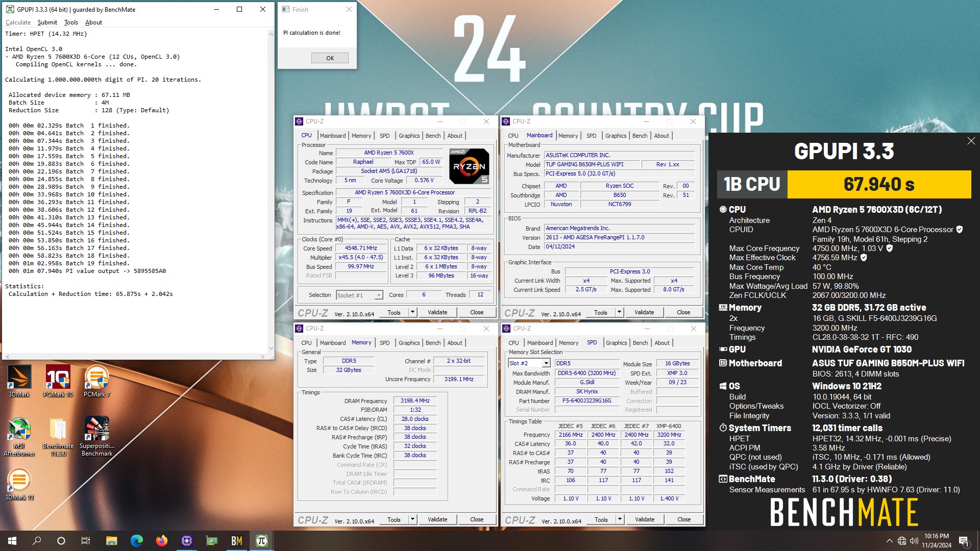980x551 pixels.
Task: Click Multiplier x45.5 value
Action: pyautogui.click(x=361, y=258)
